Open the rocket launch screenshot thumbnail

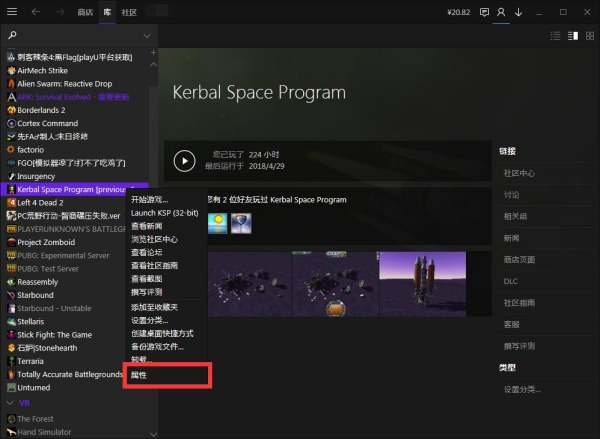tap(422, 284)
